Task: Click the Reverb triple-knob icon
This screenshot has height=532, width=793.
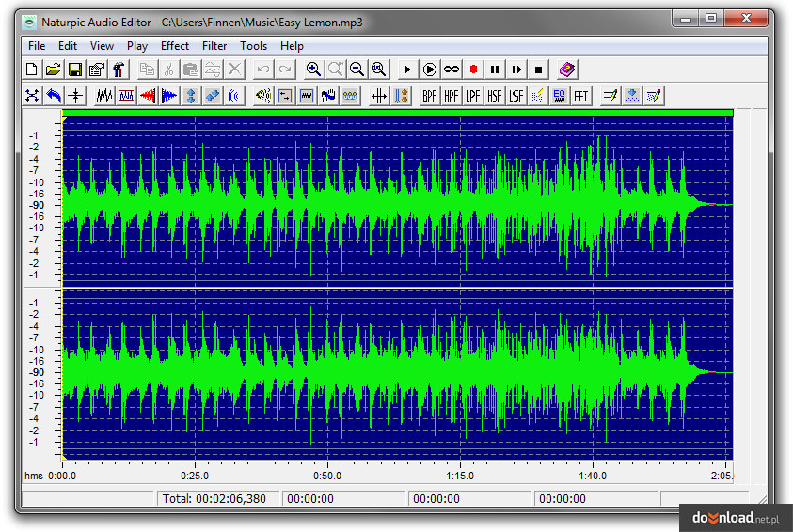Action: point(350,96)
